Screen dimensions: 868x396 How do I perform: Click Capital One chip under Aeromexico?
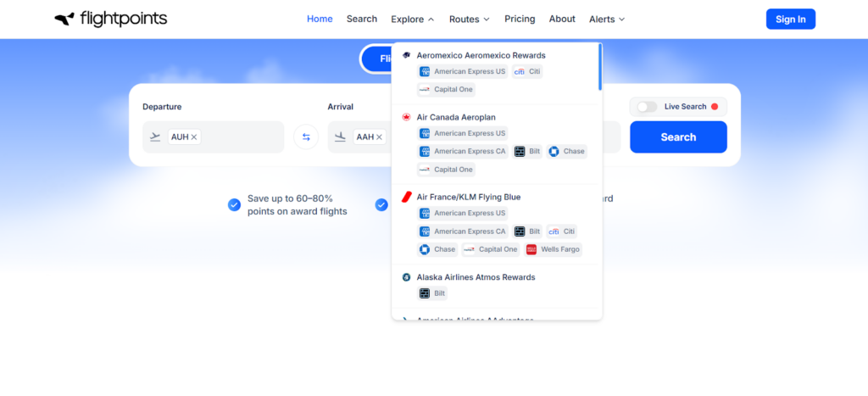click(x=446, y=89)
